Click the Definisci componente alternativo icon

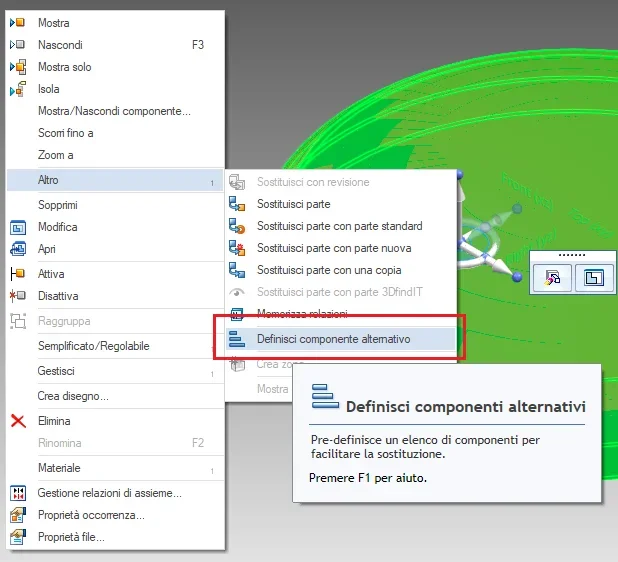(x=237, y=340)
